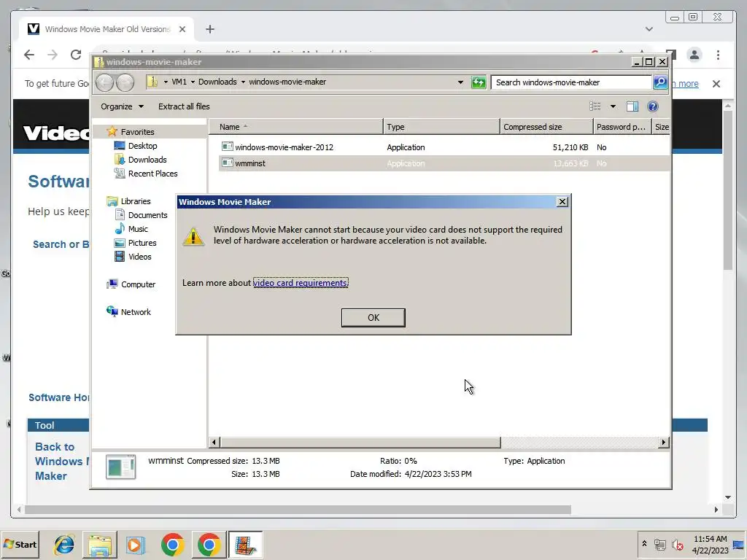The image size is (747, 560).
Task: Click Chrome's forward arrow button
Action: click(x=53, y=55)
